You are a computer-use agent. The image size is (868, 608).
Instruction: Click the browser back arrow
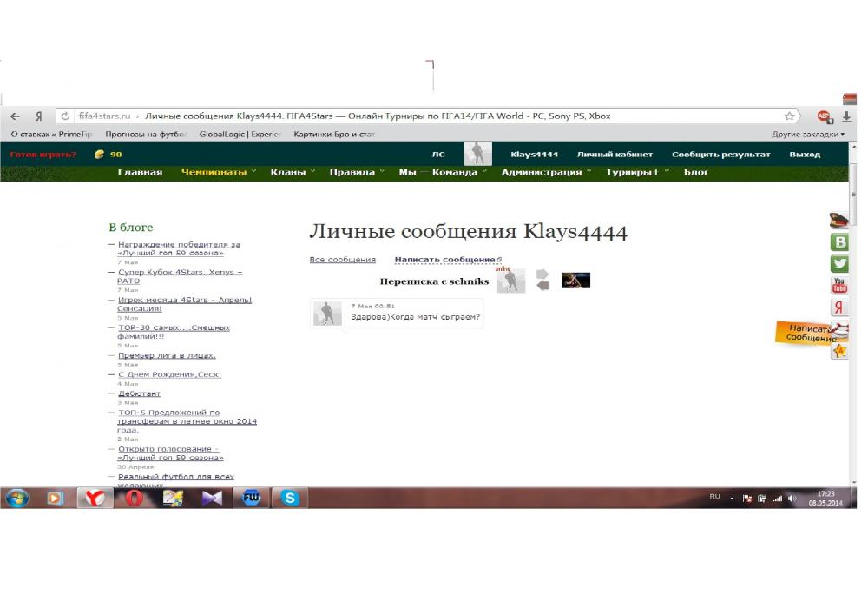coord(15,116)
